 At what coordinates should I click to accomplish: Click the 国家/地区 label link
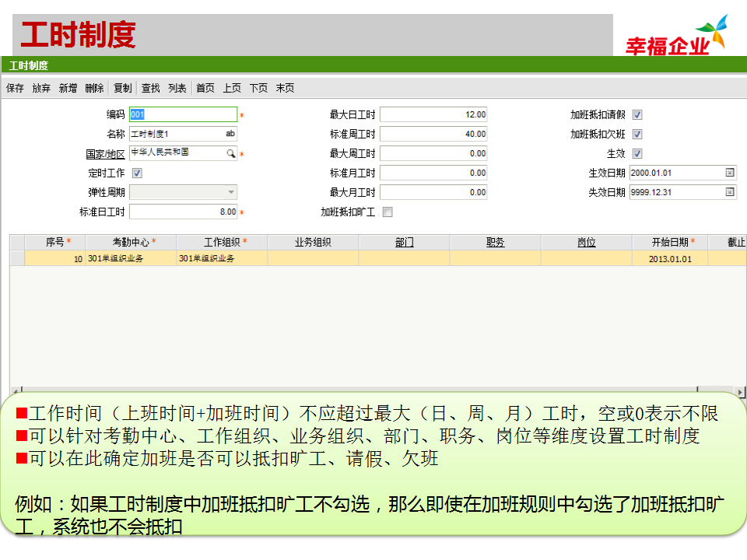(105, 154)
